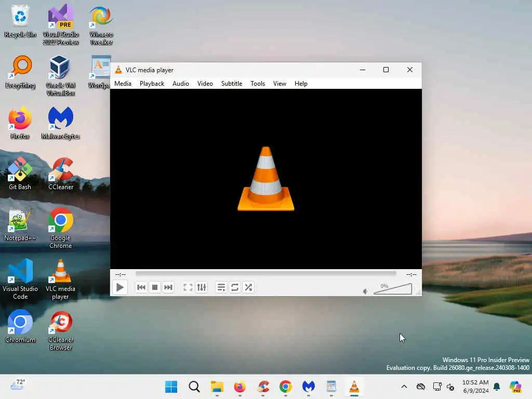Skip to next media in VLC
532x399 pixels.
click(x=168, y=287)
